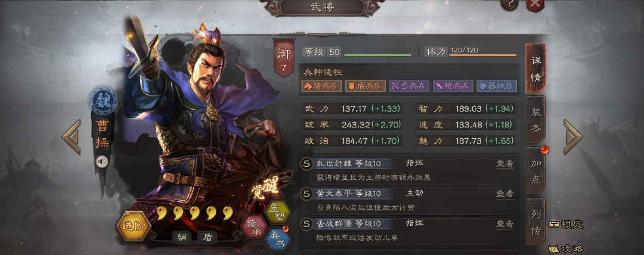Toggle the 辅 role tag
The height and width of the screenshot is (255, 644).
pyautogui.click(x=182, y=237)
